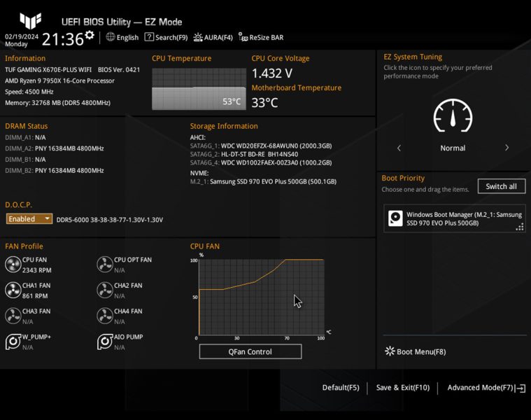Click Save & Exit(F10)
Screen dimensions: 531x420
(x=403, y=388)
